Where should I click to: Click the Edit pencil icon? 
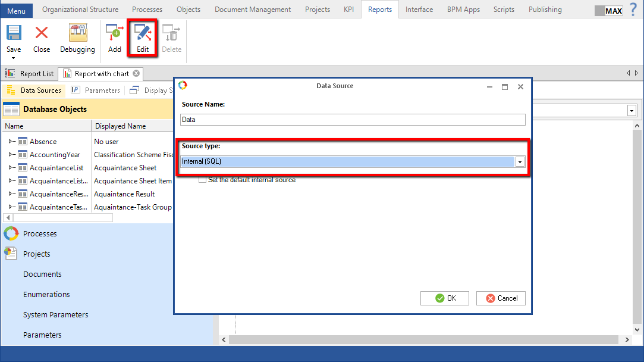coord(143,33)
